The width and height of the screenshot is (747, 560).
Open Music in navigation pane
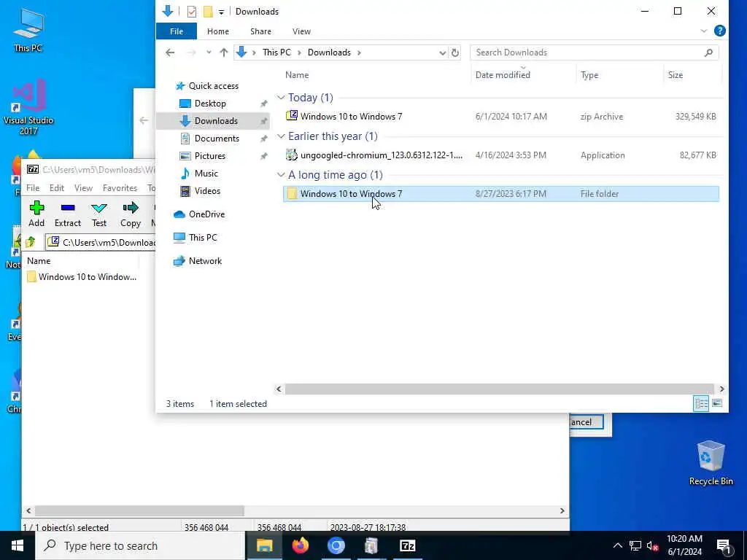[206, 174]
